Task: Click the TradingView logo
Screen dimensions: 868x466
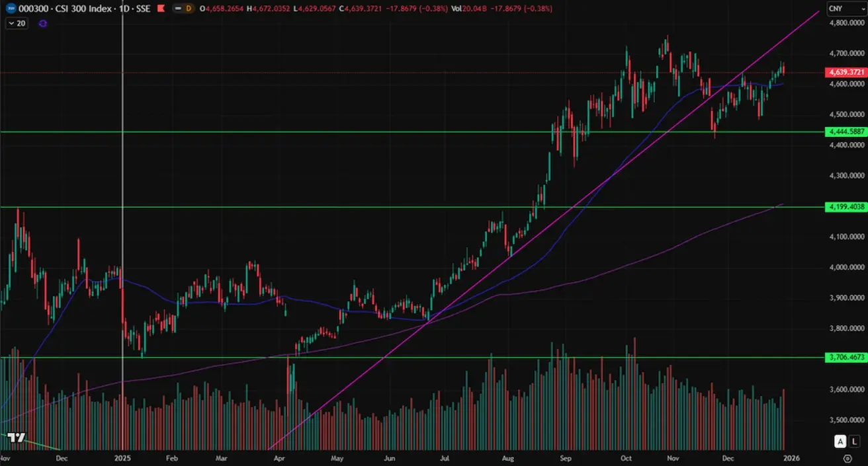Action: click(x=16, y=438)
